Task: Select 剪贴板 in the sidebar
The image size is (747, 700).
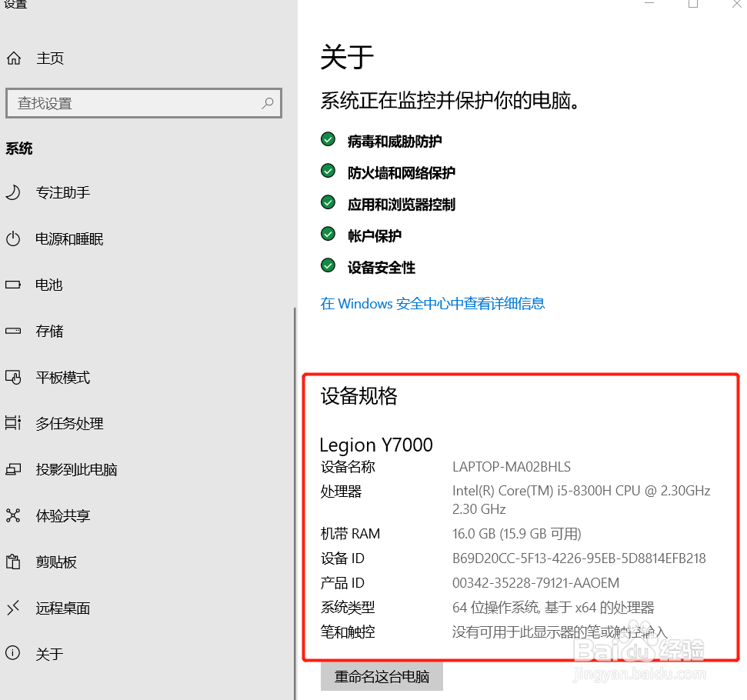Action: pyautogui.click(x=56, y=562)
